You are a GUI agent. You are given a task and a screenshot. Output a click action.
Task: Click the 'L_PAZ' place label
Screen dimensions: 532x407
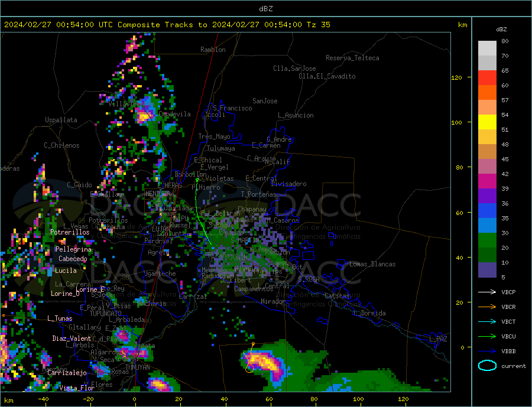(438, 339)
